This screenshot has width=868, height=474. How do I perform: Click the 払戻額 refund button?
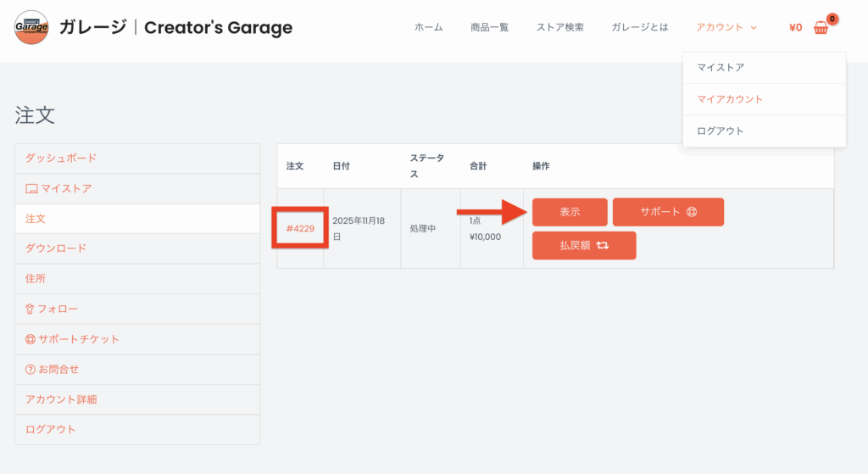click(x=584, y=245)
